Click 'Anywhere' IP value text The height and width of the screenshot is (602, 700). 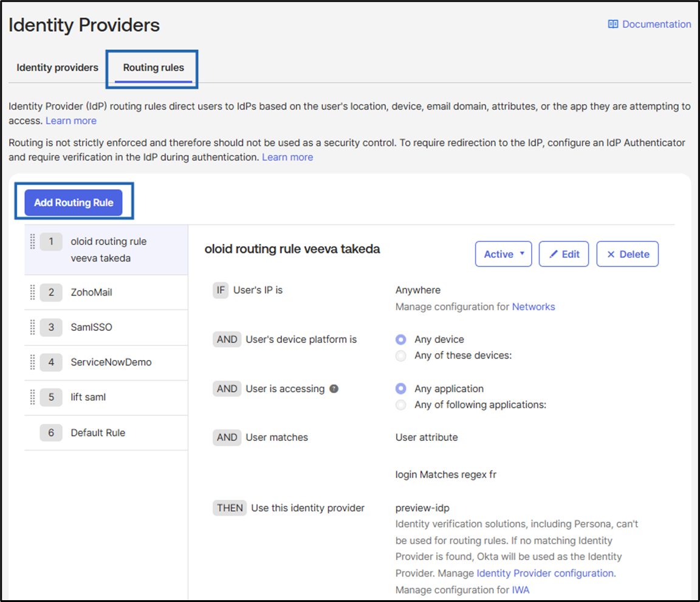pos(418,290)
